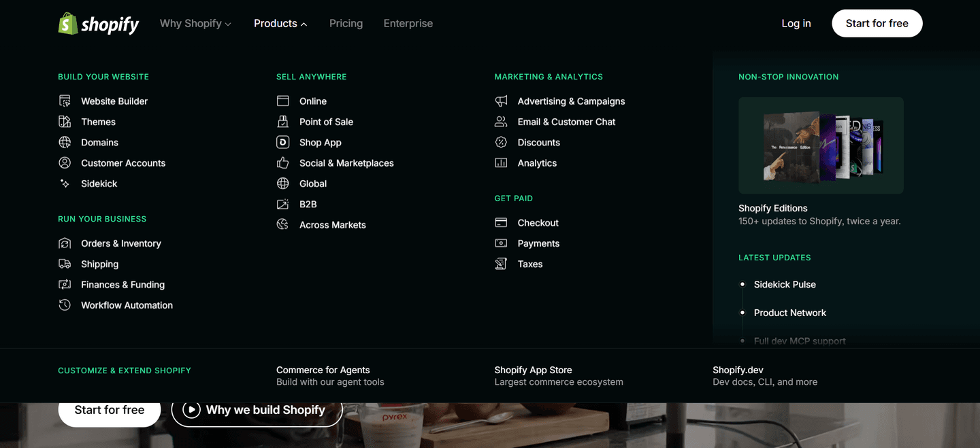Click the Discounts badge icon
The width and height of the screenshot is (980, 448).
[x=501, y=142]
